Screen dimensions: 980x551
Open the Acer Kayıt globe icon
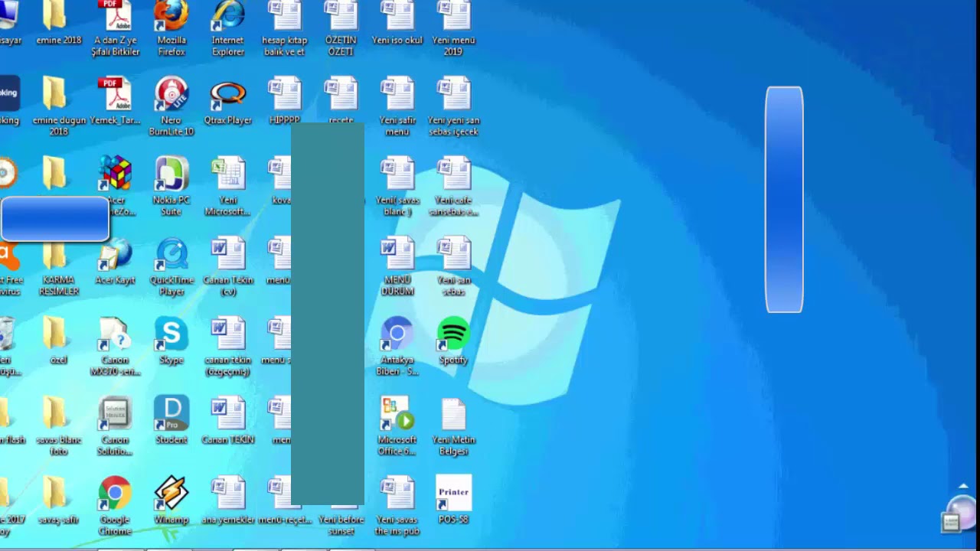pyautogui.click(x=115, y=261)
